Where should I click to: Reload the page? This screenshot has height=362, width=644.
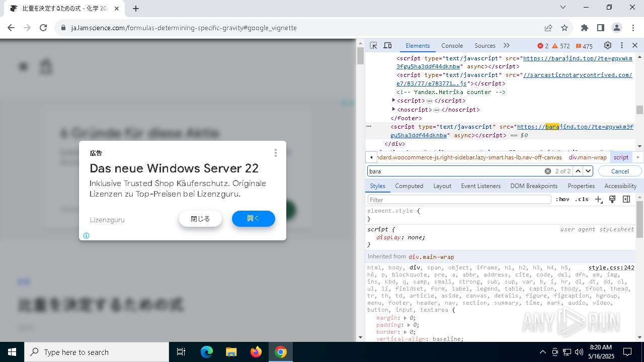tap(43, 28)
